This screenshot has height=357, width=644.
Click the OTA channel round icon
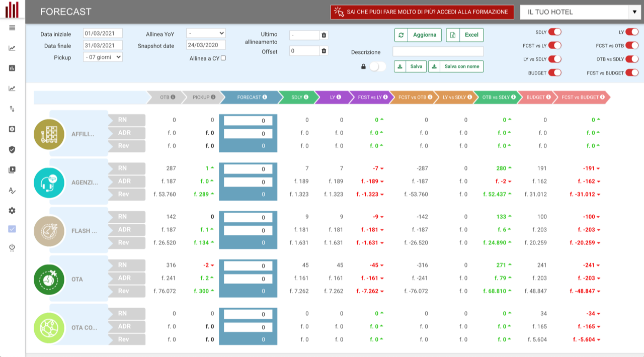click(49, 280)
